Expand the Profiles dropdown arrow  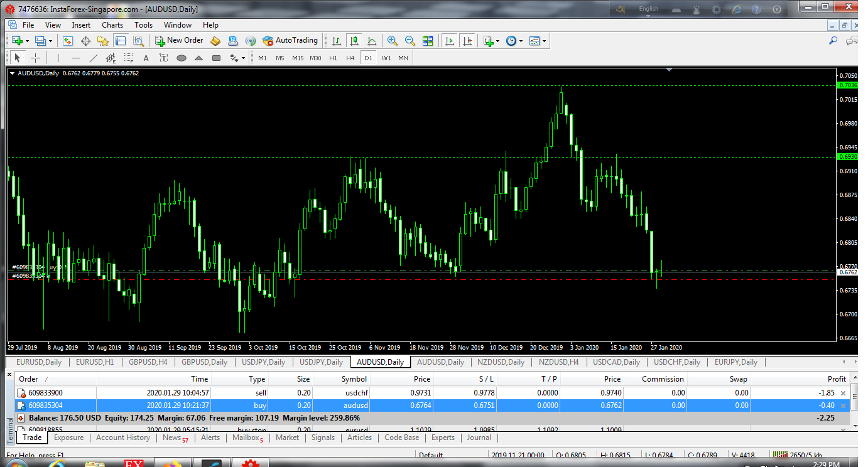coord(51,41)
